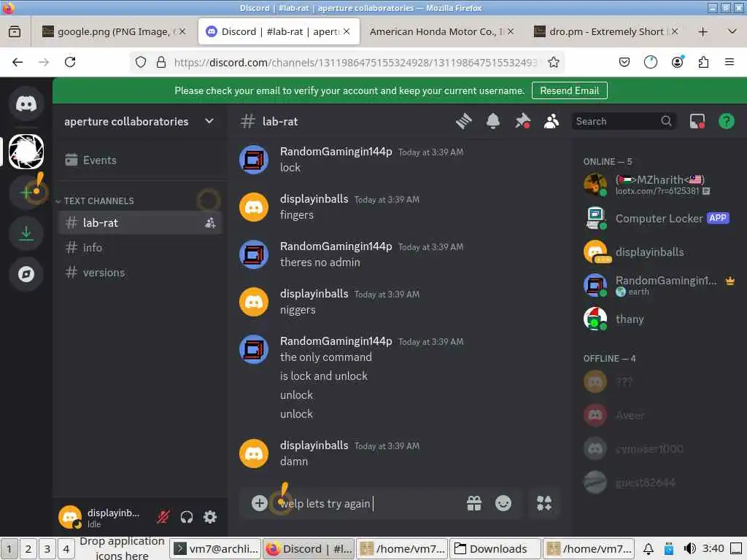
Task: Open the Discord search field
Action: (623, 122)
